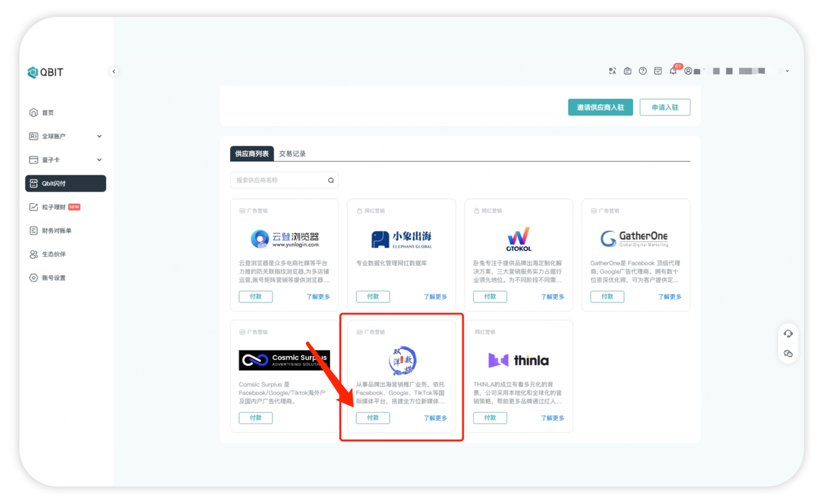Click 付款 on the Cosmic Surplus card
The image size is (823, 504).
click(256, 418)
